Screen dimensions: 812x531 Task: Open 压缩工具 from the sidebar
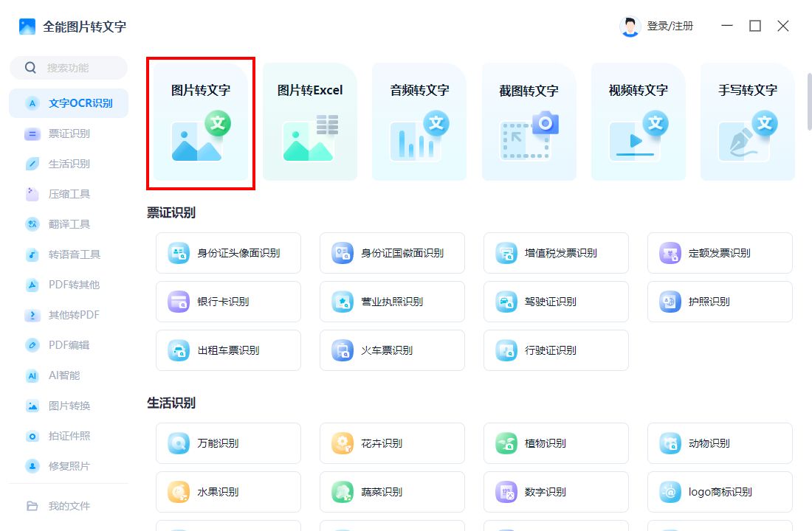tap(69, 194)
